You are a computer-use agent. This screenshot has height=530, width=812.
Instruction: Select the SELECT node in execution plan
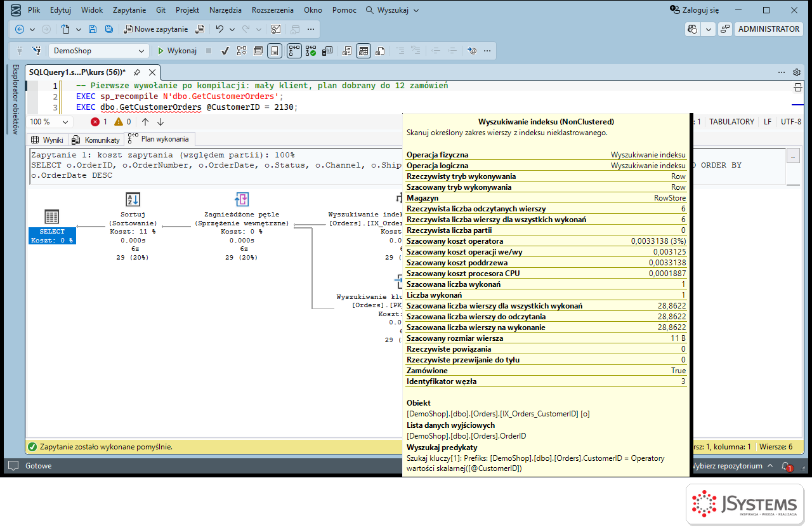(52, 227)
